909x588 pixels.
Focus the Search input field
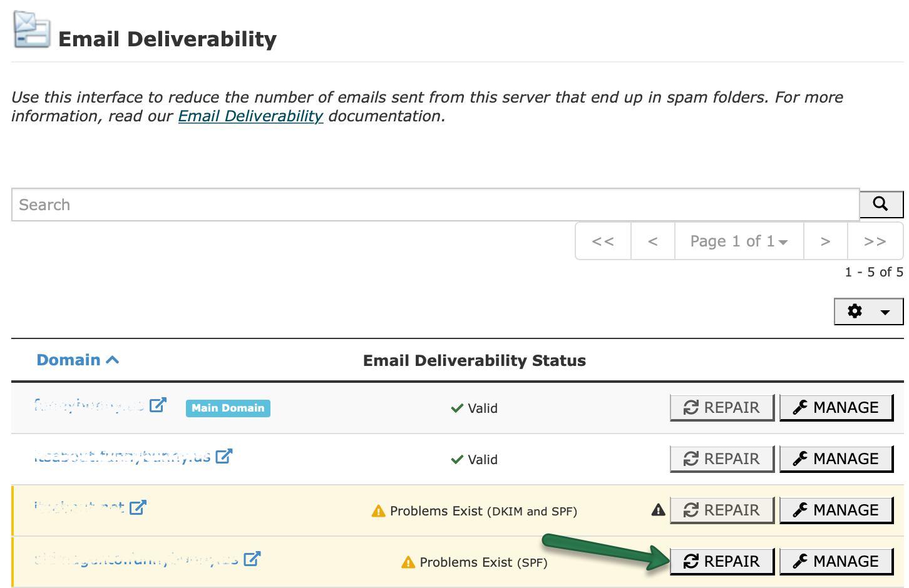pyautogui.click(x=435, y=205)
